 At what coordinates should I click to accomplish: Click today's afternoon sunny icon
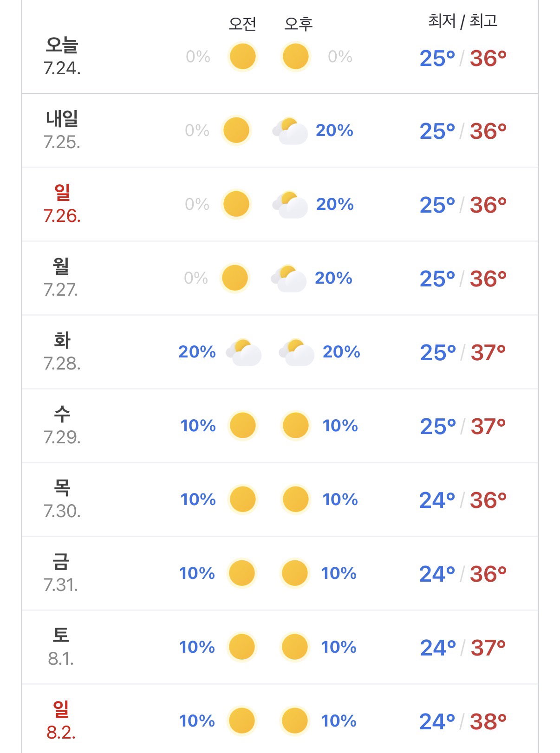[296, 57]
